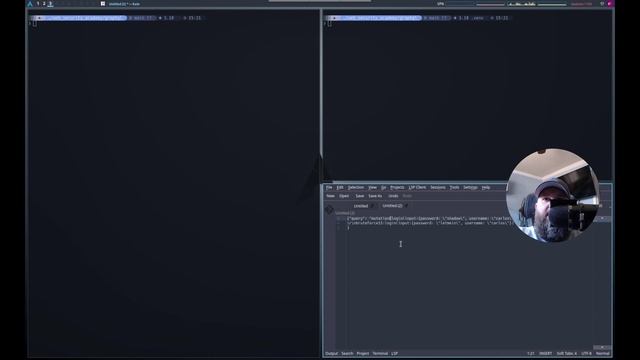
Task: Open the Projects menu
Action: point(397,187)
